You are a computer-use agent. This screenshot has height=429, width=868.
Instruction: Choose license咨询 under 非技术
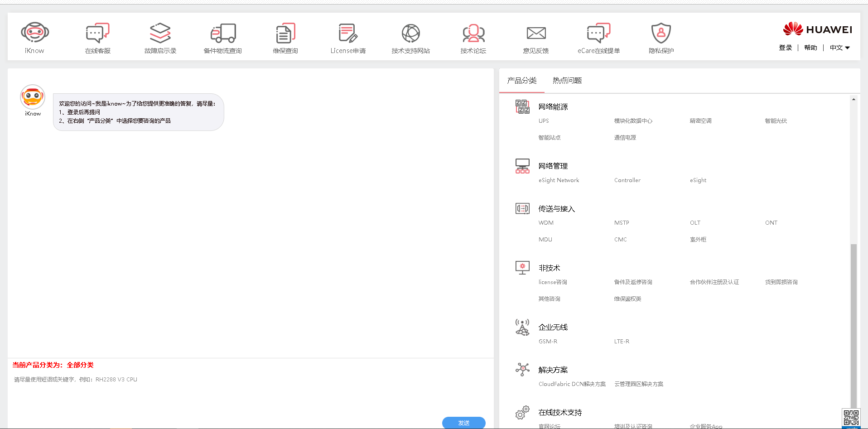(553, 282)
